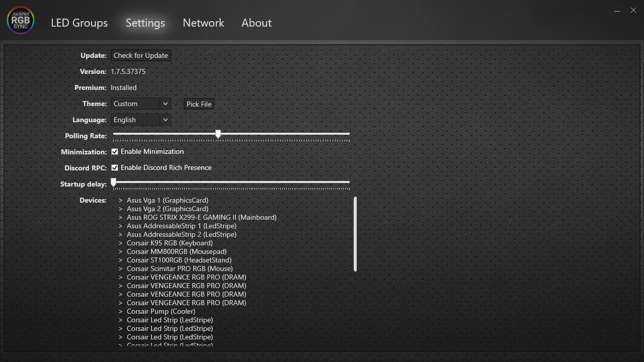Expand Asus Vga 2 (GraphicsCard) entry
The image size is (644, 362).
[121, 209]
